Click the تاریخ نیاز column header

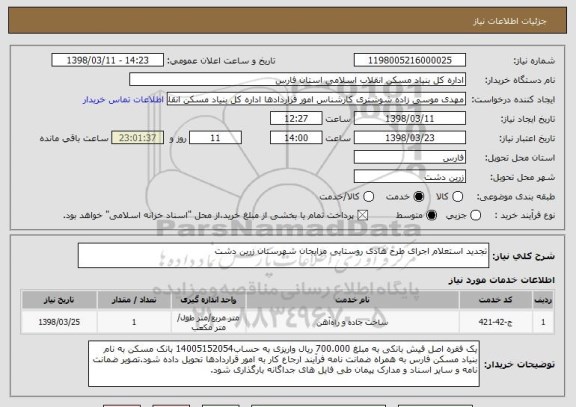click(x=59, y=300)
